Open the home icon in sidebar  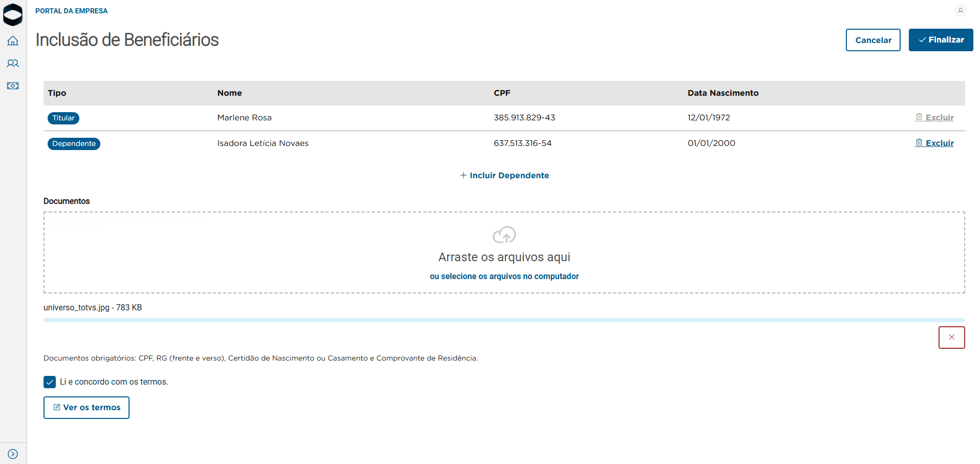13,41
